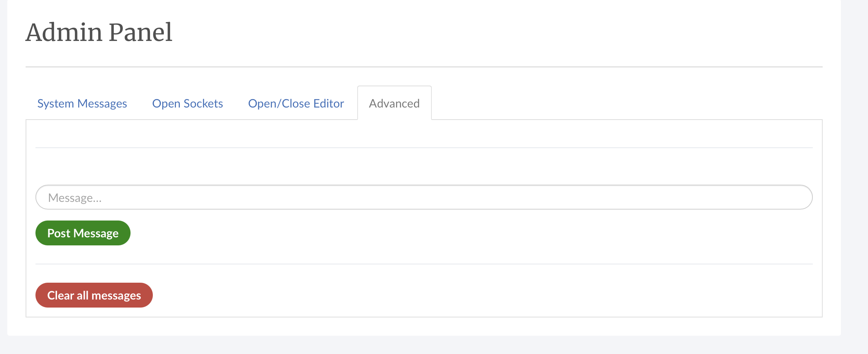Click the tab bar area near Advanced
This screenshot has height=354, width=868.
coord(394,103)
